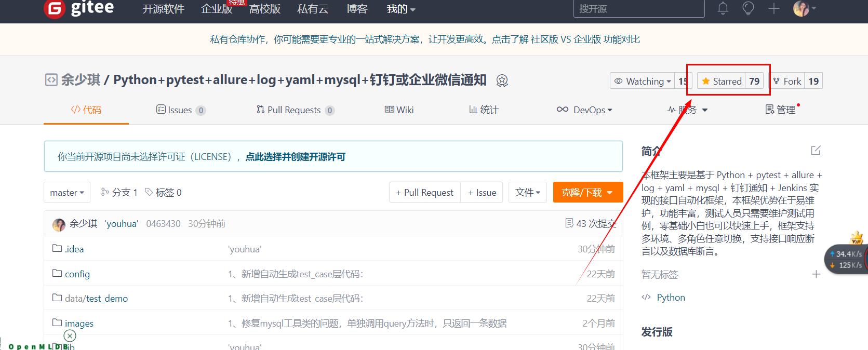Click the Python language link

pyautogui.click(x=671, y=298)
